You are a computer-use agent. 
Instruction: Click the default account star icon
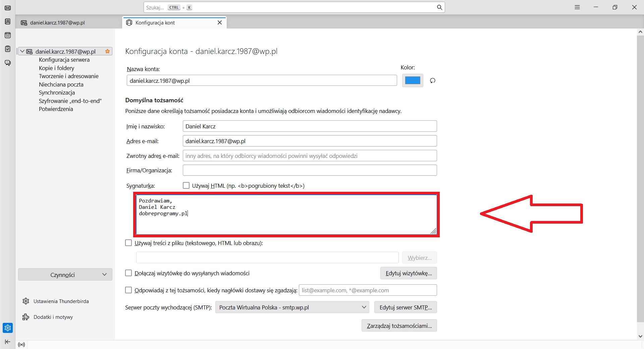[x=107, y=51]
